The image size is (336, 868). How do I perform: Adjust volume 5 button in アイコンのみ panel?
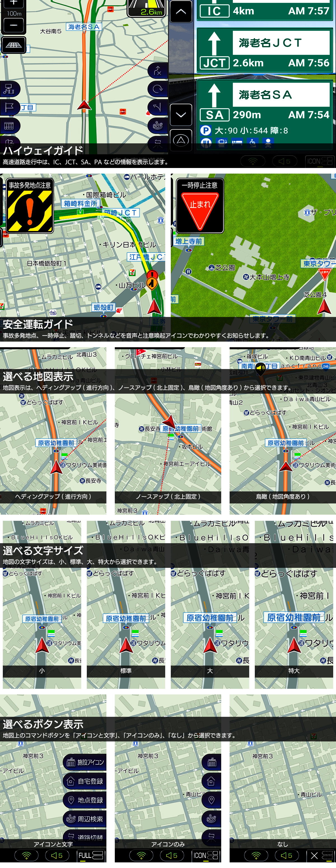click(x=172, y=855)
